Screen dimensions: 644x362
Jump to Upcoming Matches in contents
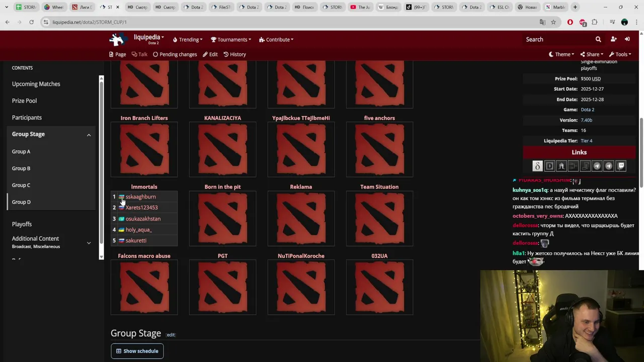point(36,84)
